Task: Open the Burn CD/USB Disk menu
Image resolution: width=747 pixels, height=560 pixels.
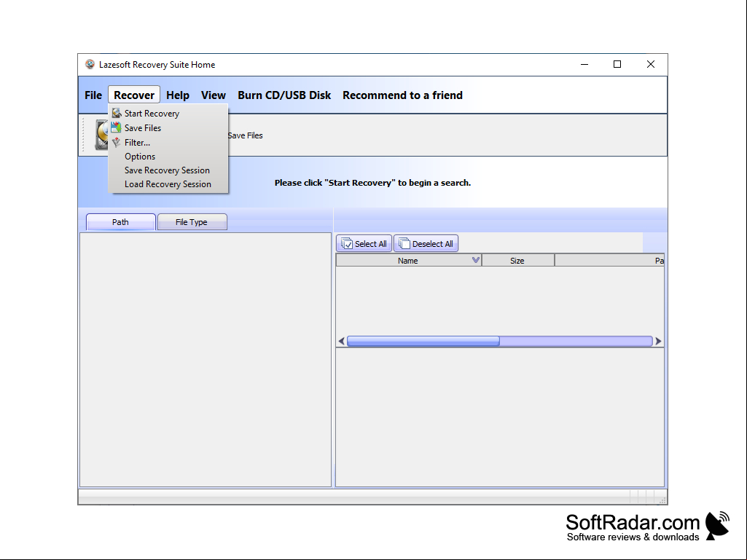Action: pos(284,95)
